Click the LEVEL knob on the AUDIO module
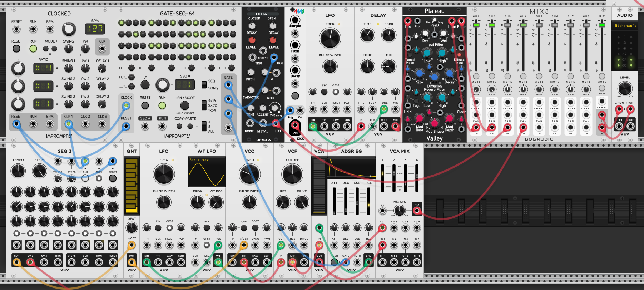 625,88
